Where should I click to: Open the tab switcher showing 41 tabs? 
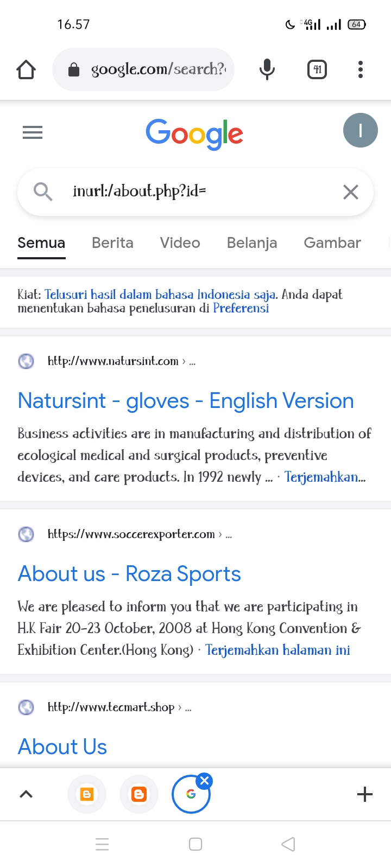317,69
